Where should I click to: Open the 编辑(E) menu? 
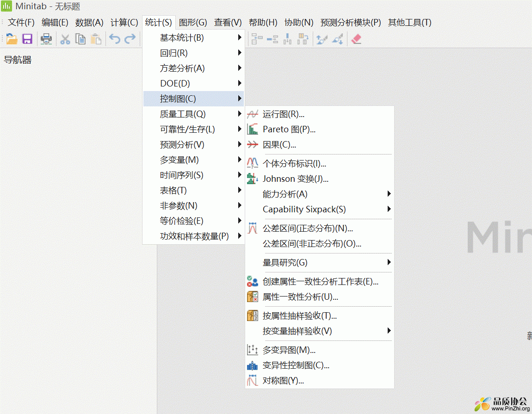[55, 22]
